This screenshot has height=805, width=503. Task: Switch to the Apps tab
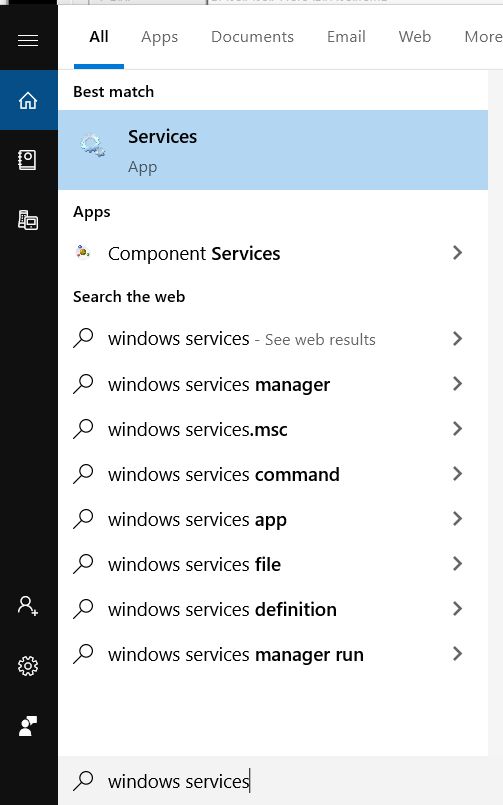coord(160,37)
